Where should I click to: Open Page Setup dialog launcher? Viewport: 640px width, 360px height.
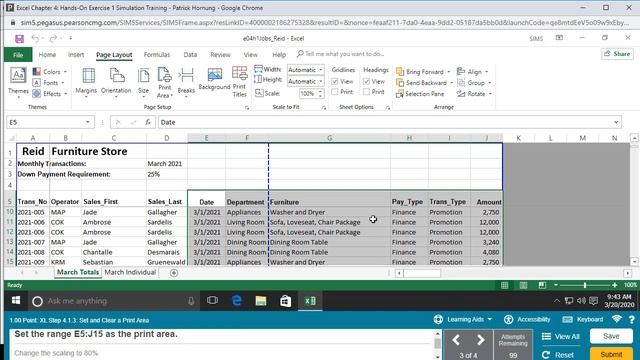(247, 108)
